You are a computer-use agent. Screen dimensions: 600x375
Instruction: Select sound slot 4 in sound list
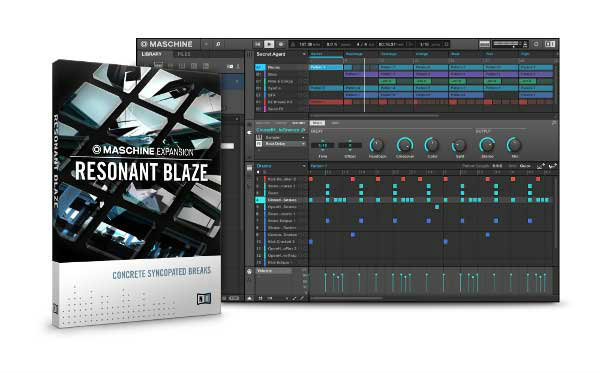point(281,200)
